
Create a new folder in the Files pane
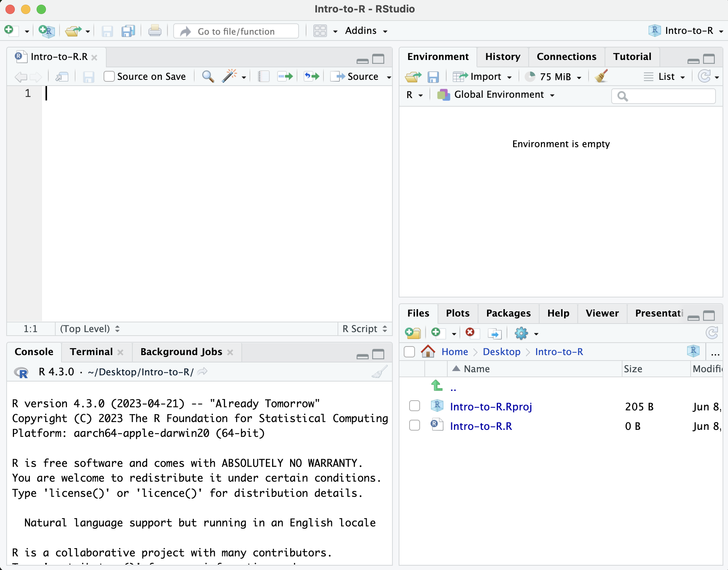point(413,333)
